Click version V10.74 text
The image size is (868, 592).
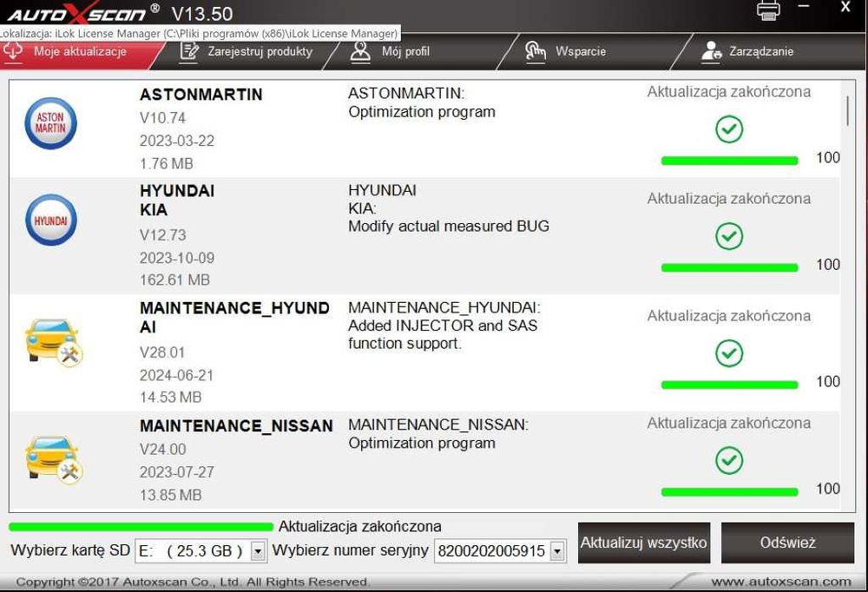point(163,118)
